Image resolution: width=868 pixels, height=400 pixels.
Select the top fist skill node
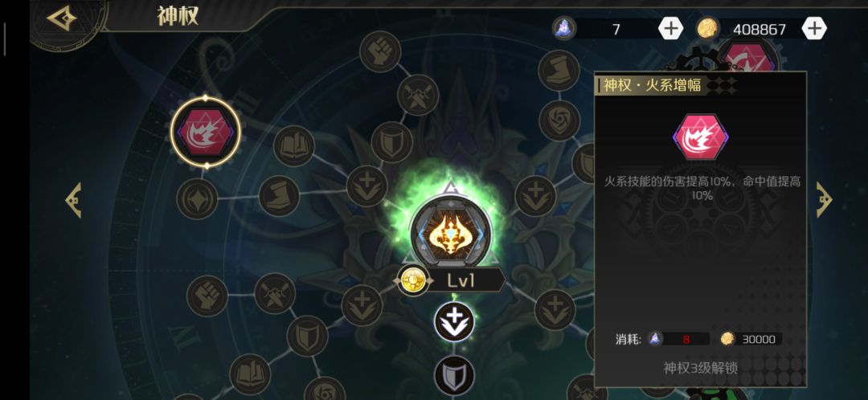[x=379, y=51]
